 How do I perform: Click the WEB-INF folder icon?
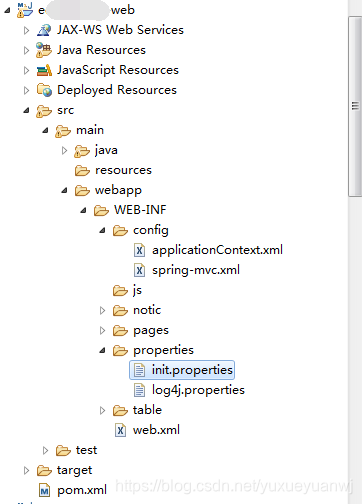coord(101,211)
